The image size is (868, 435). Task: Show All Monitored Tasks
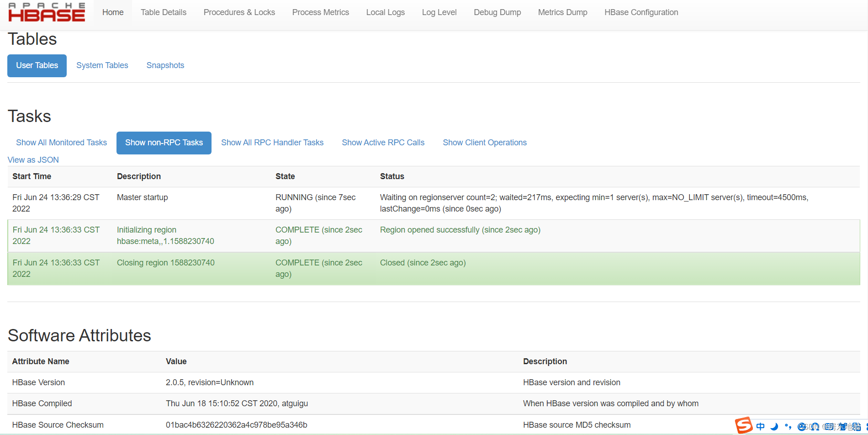click(x=62, y=143)
